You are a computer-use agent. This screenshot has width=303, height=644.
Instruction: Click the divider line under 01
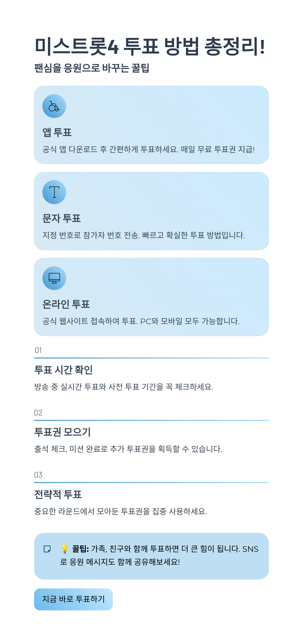click(151, 358)
